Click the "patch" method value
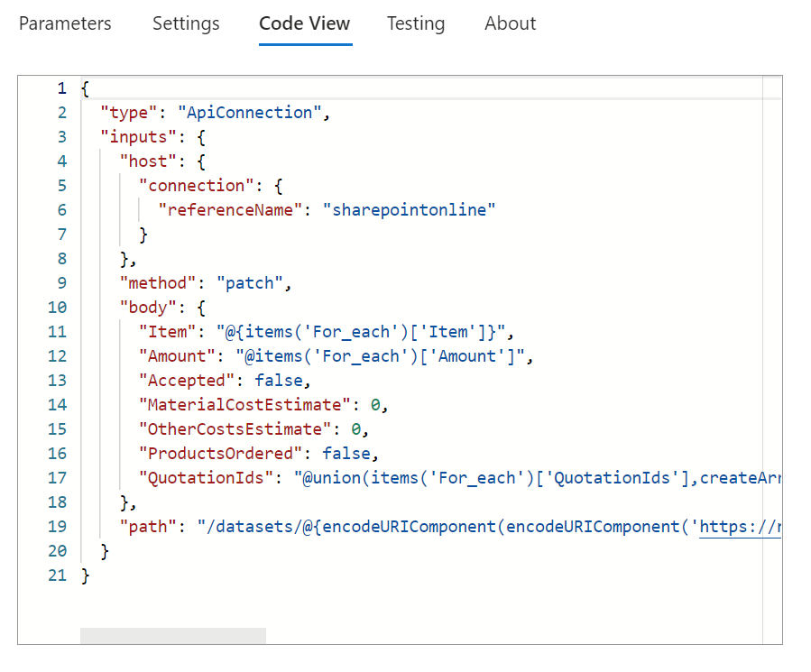811x672 pixels. pyautogui.click(x=250, y=283)
